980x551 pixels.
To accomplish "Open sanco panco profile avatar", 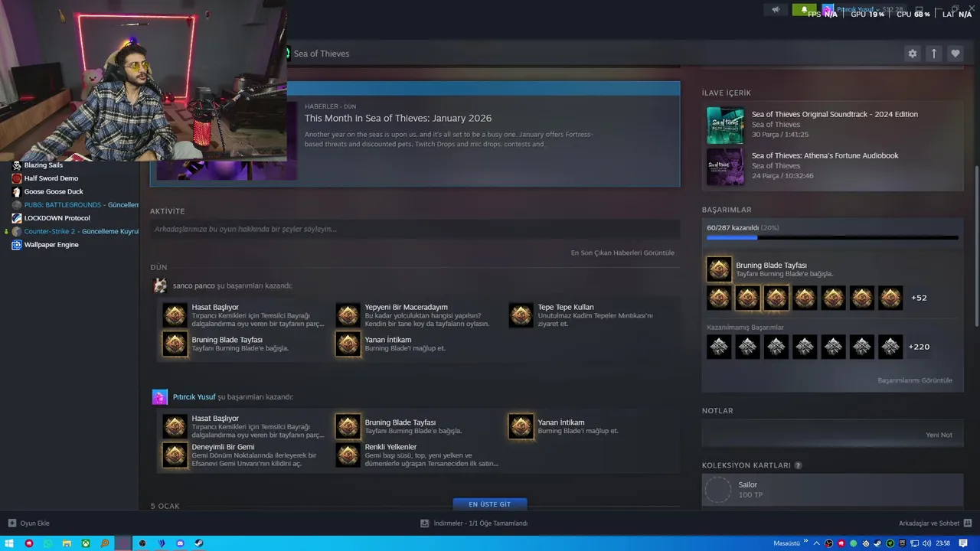I will tap(159, 285).
